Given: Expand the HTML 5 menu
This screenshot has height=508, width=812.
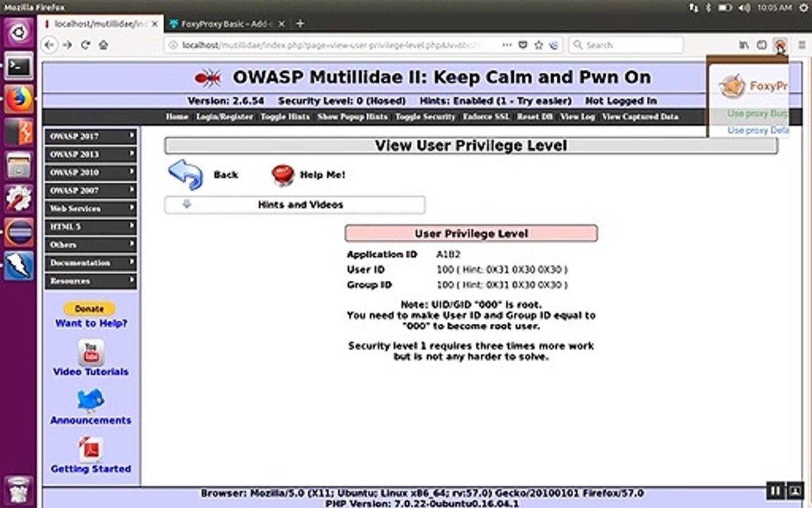Looking at the screenshot, I should tap(91, 227).
